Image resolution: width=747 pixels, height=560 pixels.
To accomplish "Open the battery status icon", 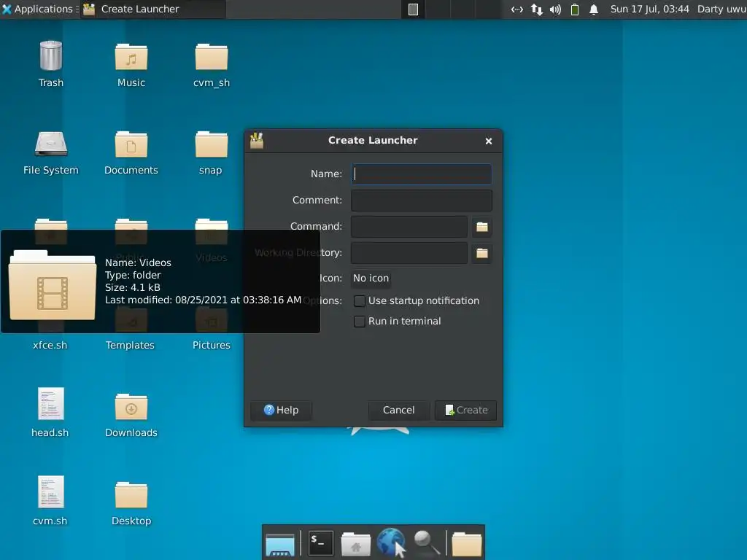I will tap(575, 9).
